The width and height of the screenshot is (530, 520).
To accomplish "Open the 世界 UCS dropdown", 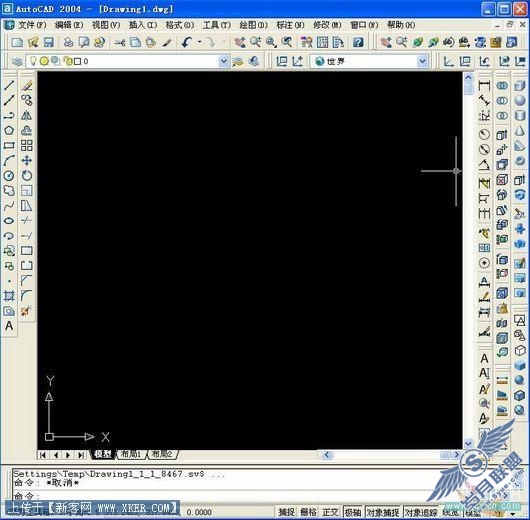I will pyautogui.click(x=422, y=61).
